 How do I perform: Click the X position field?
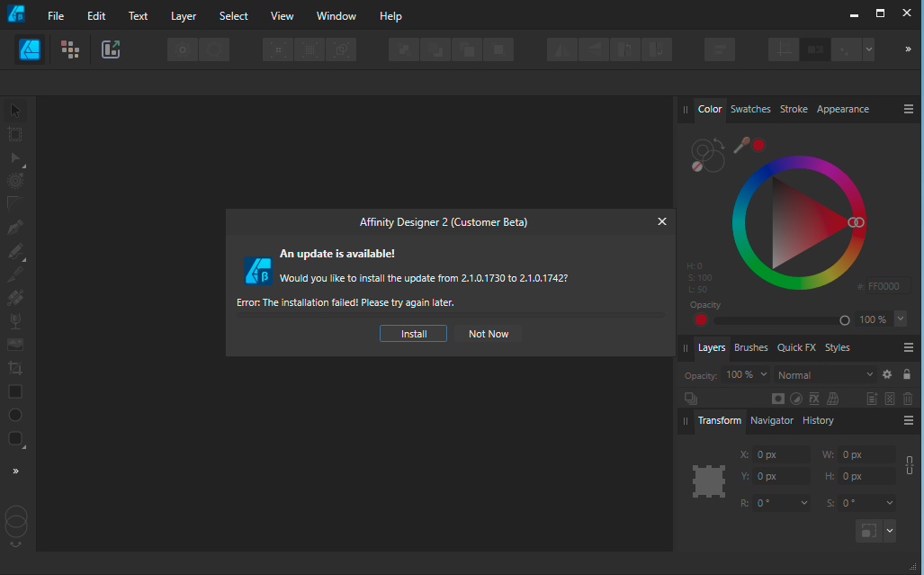coord(781,454)
